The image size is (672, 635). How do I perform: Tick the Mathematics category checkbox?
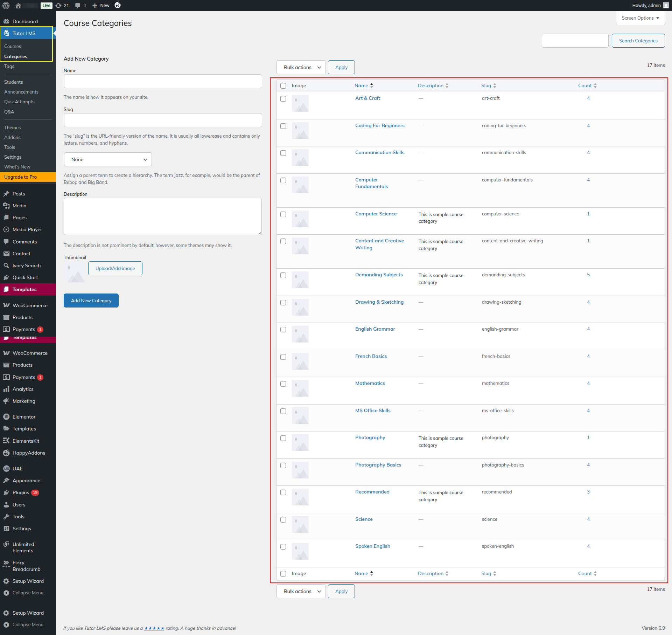point(283,384)
